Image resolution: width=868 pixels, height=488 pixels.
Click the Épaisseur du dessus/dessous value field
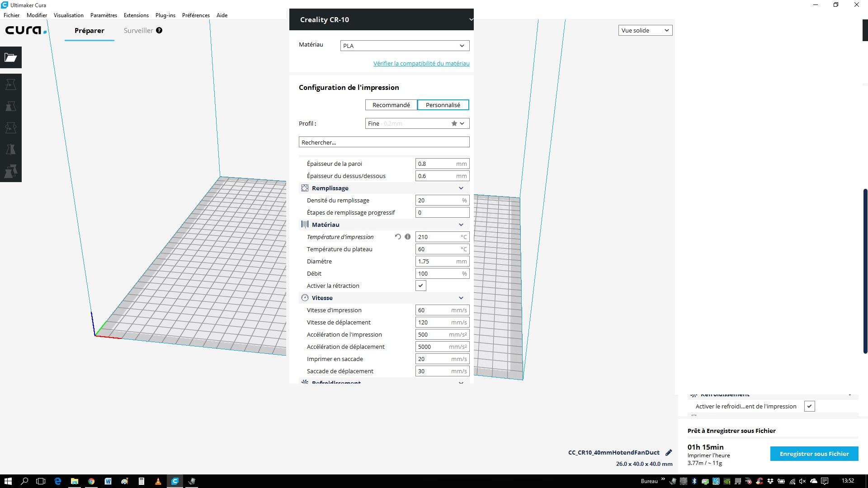coord(443,176)
